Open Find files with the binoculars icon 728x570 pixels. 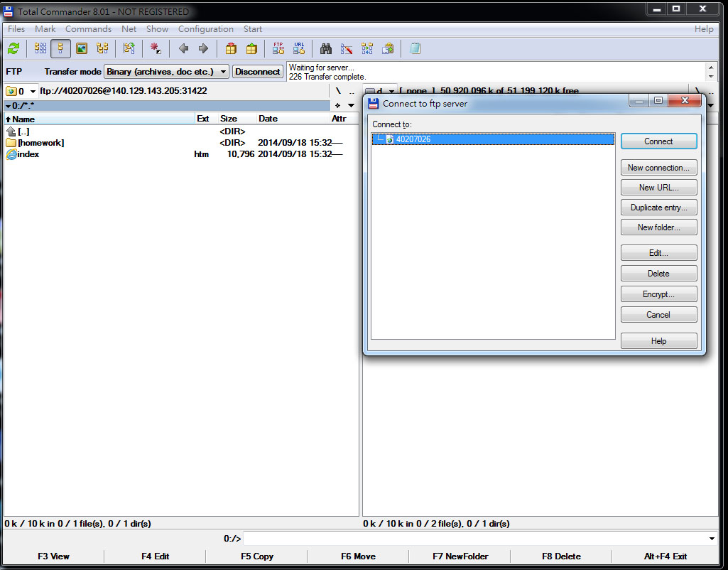click(326, 48)
